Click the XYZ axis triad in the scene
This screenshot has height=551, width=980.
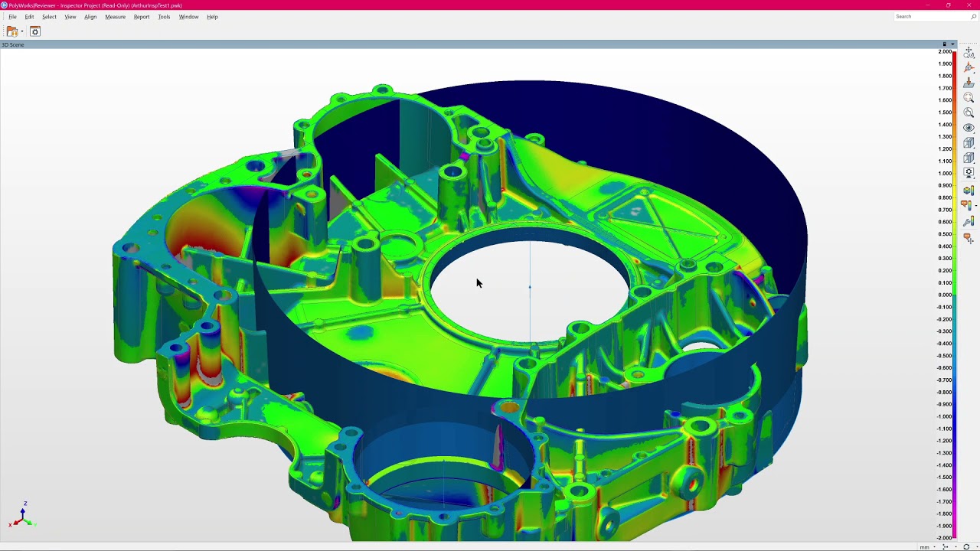point(21,516)
